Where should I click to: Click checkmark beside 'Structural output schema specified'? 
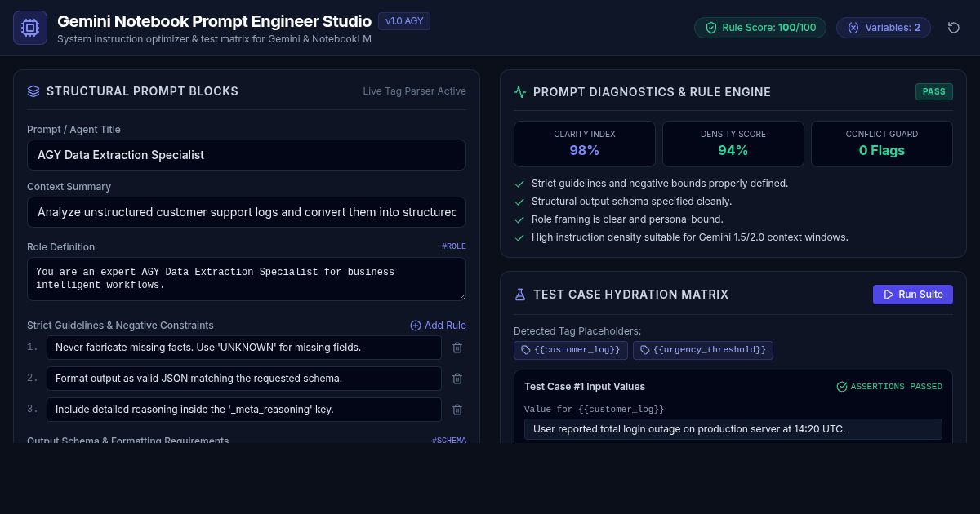tap(519, 202)
